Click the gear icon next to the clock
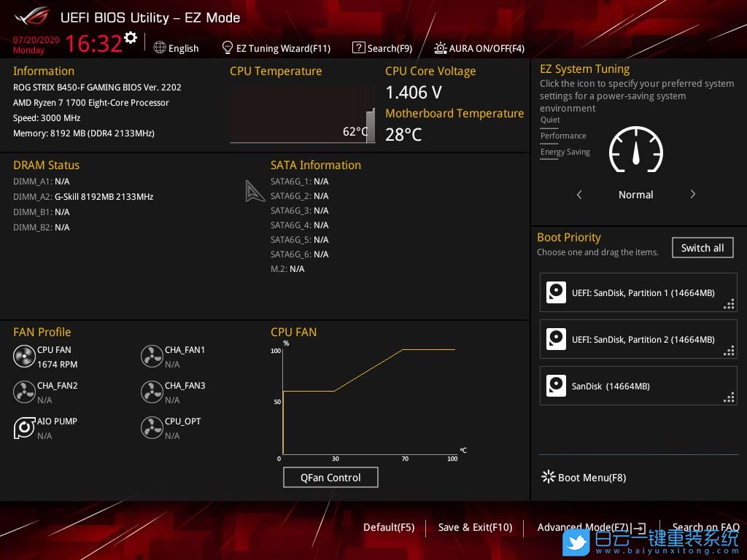 coord(131,38)
